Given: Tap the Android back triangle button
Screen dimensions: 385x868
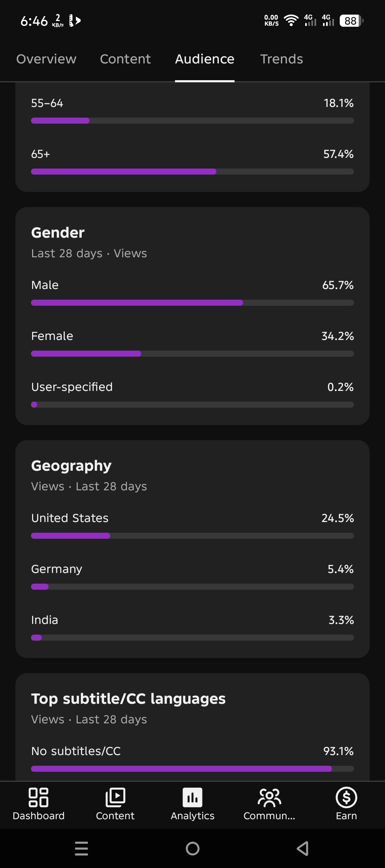Looking at the screenshot, I should [303, 848].
